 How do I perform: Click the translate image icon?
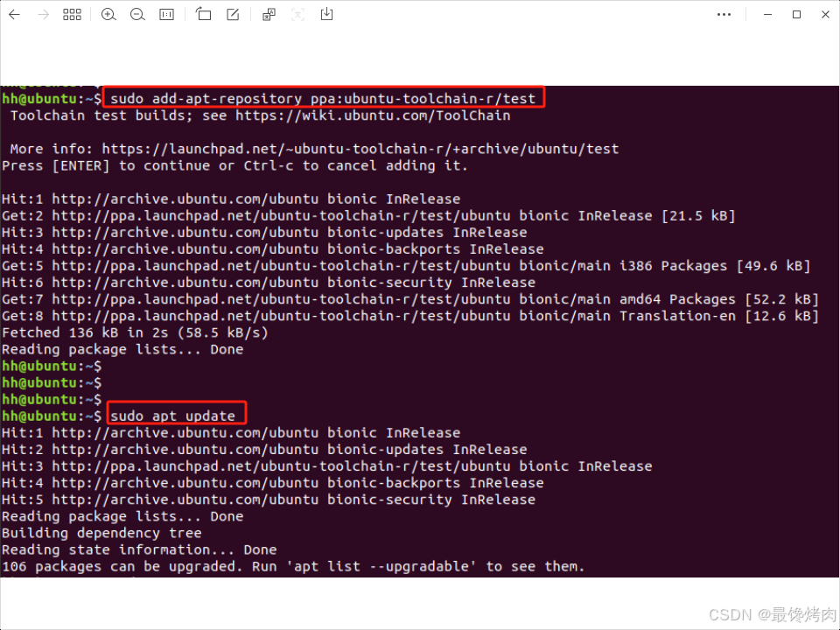tap(269, 15)
